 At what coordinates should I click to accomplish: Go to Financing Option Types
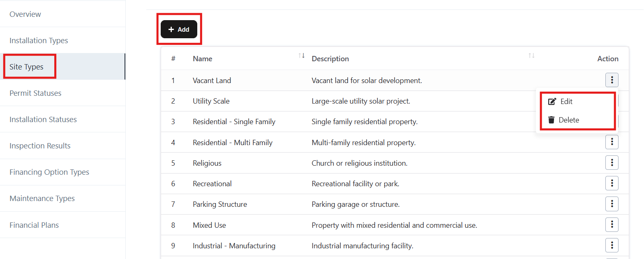pos(49,172)
